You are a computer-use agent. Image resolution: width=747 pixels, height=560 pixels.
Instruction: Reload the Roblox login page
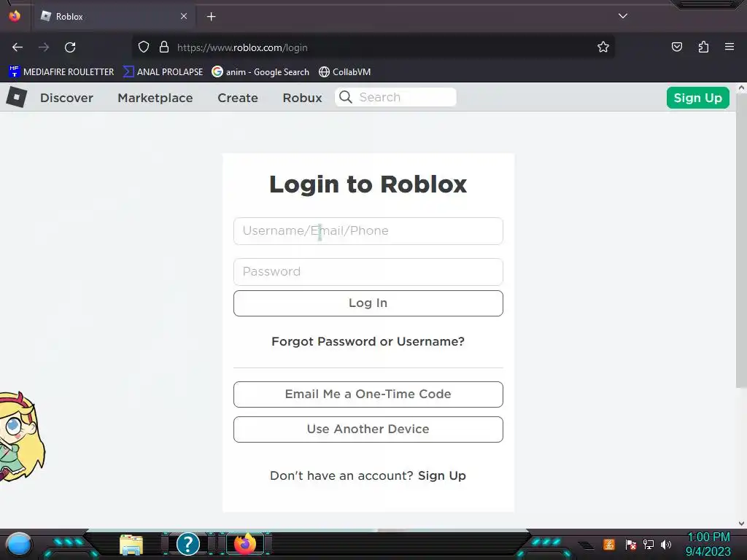[70, 47]
